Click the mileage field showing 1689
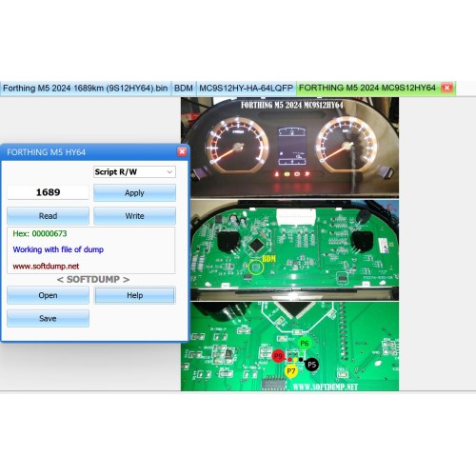This screenshot has width=476, height=476. tap(48, 192)
